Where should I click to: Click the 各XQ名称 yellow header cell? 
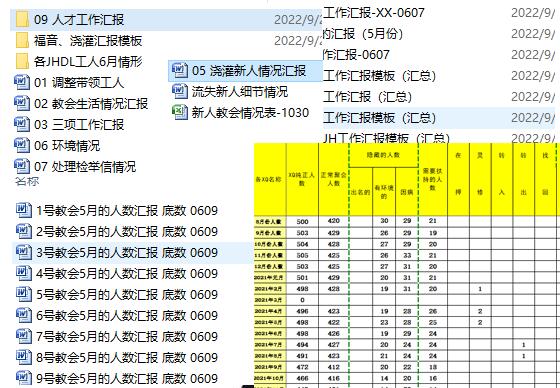coord(270,179)
